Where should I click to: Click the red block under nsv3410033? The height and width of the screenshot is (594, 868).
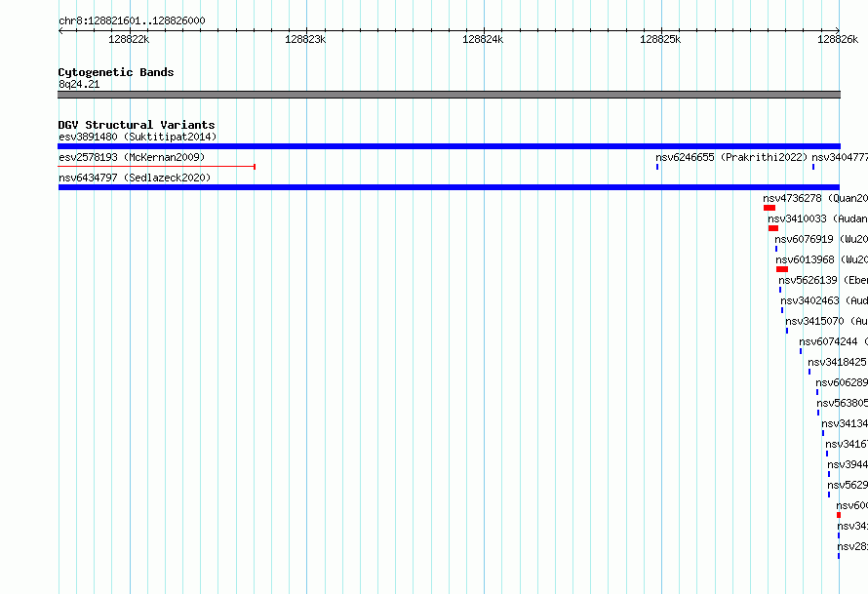(773, 228)
